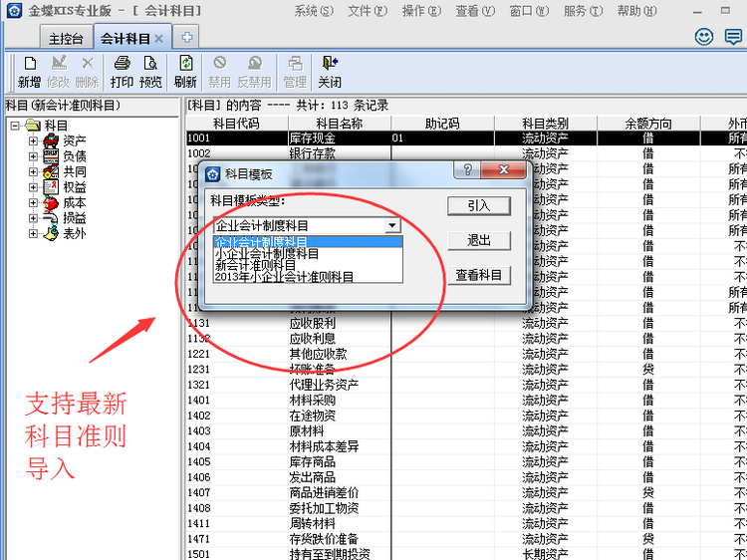The image size is (747, 560).
Task: Click the smiley face icon at top right
Action: 704,37
